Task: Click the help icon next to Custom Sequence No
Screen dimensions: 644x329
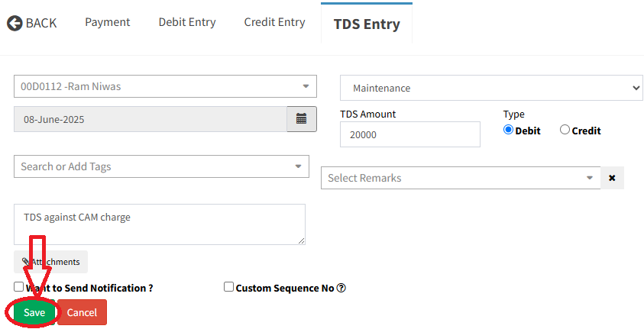Action: tap(341, 288)
